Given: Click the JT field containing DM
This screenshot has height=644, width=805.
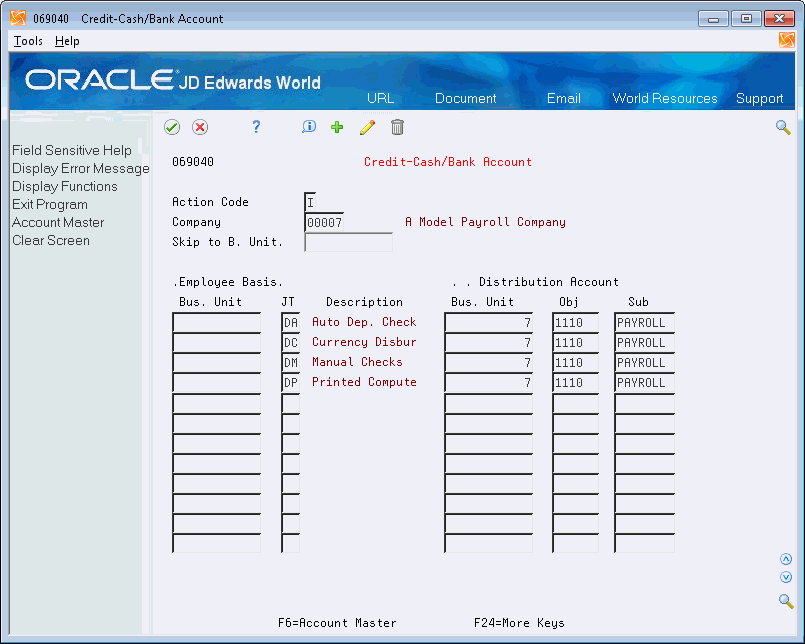Looking at the screenshot, I should click(x=291, y=363).
